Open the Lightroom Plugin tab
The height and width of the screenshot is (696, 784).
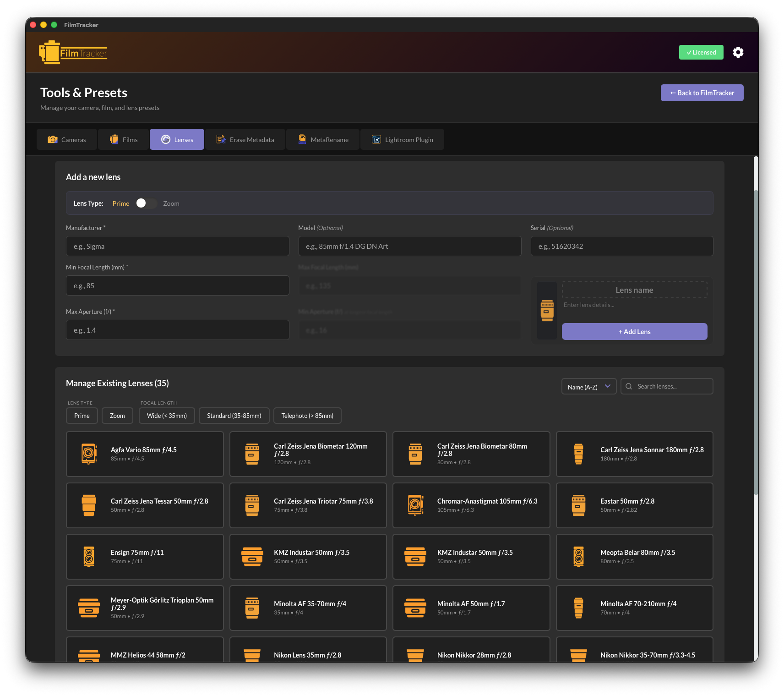click(x=402, y=140)
